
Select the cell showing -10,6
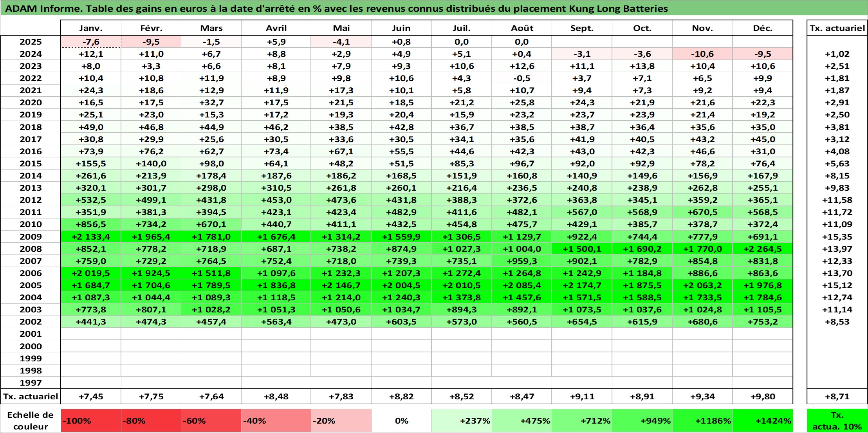pos(702,54)
